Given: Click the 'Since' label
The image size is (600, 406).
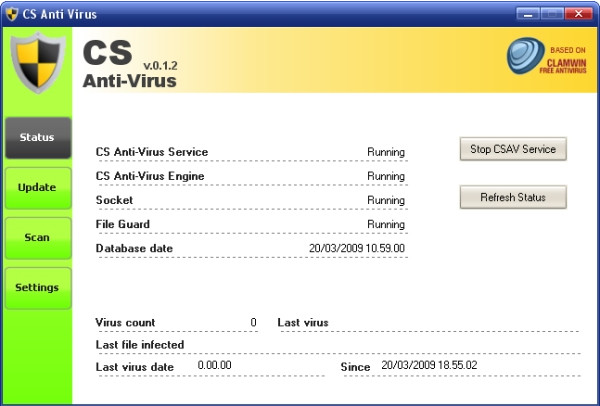Looking at the screenshot, I should pyautogui.click(x=355, y=367).
